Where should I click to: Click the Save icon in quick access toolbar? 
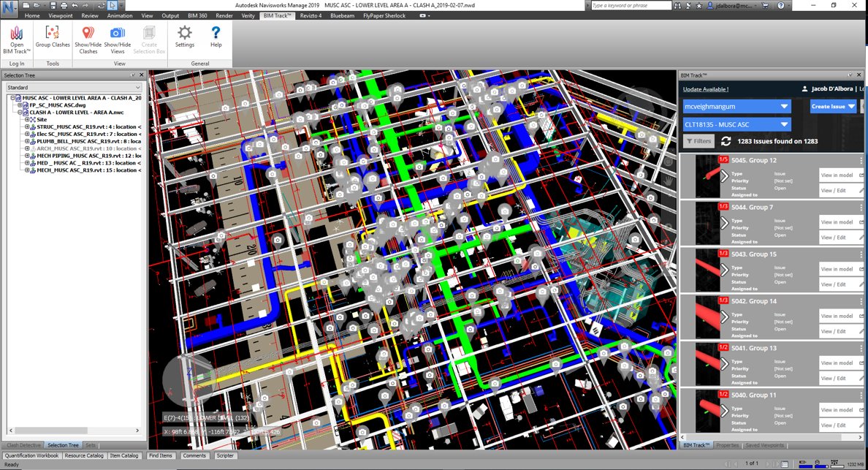coord(53,5)
